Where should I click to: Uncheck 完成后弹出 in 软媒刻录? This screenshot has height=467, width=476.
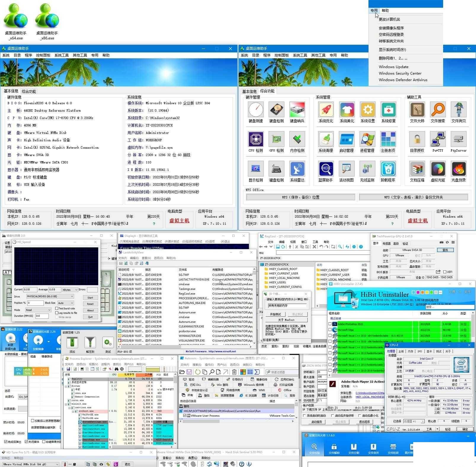pyautogui.click(x=6, y=442)
